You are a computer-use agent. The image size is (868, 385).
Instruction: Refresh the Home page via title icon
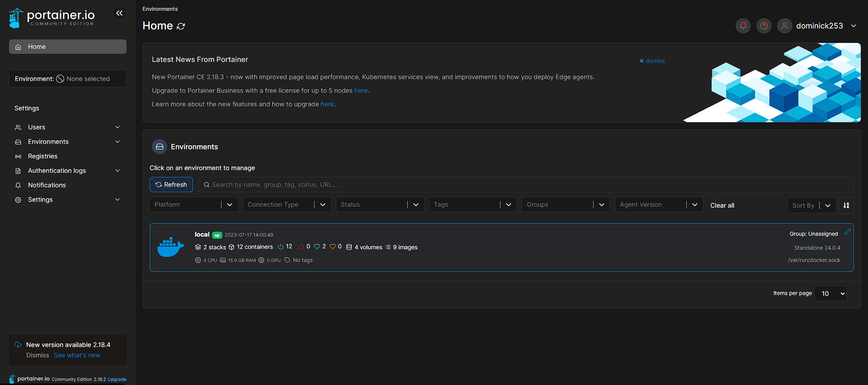181,26
